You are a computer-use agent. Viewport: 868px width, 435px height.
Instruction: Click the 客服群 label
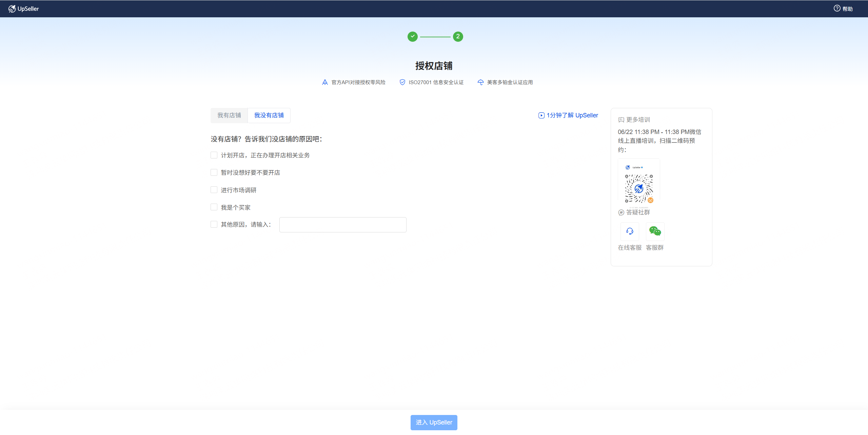tap(655, 248)
